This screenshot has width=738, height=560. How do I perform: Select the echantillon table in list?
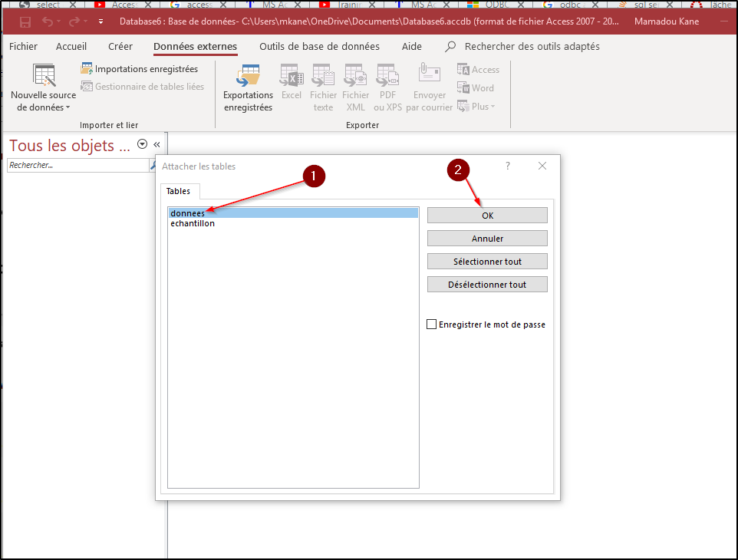pyautogui.click(x=193, y=224)
